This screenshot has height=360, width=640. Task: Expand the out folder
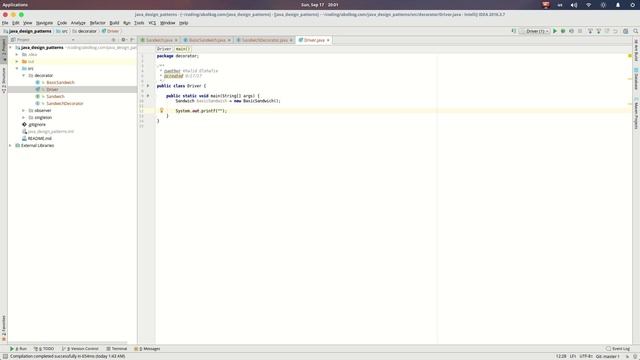pyautogui.click(x=17, y=61)
